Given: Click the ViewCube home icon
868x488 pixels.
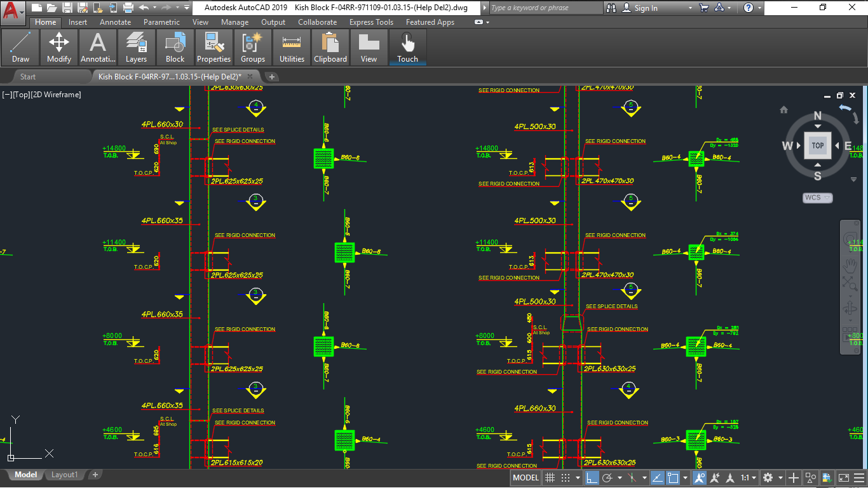Looking at the screenshot, I should tap(783, 110).
